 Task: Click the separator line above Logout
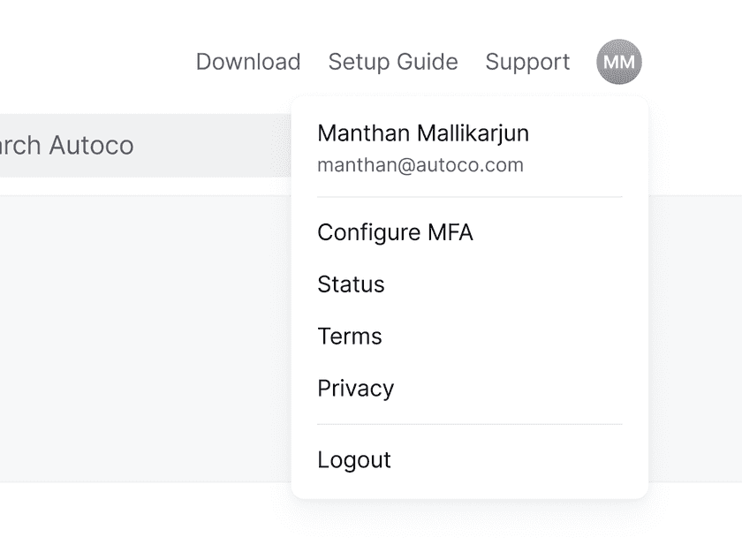click(469, 425)
